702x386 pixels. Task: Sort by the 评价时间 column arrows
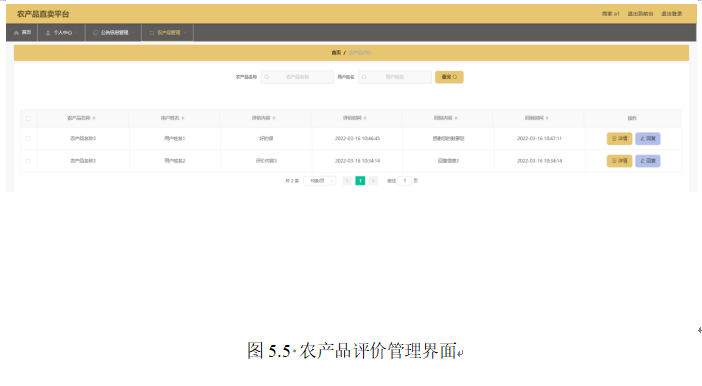pos(365,118)
